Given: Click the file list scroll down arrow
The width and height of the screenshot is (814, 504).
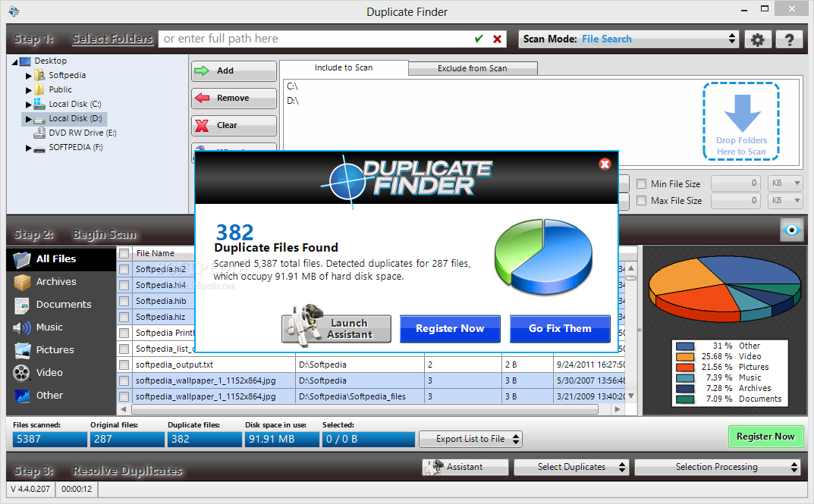Looking at the screenshot, I should pos(630,396).
